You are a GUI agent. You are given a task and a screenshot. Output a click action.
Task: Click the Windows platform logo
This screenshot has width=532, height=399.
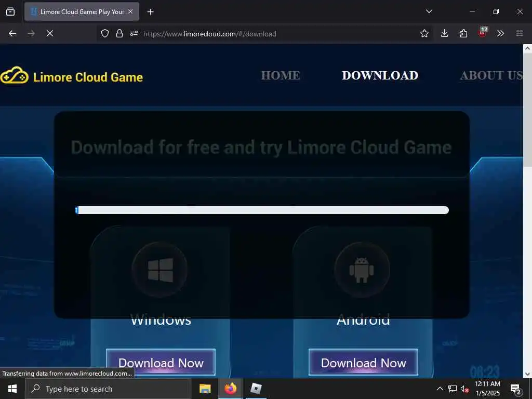coord(160,270)
